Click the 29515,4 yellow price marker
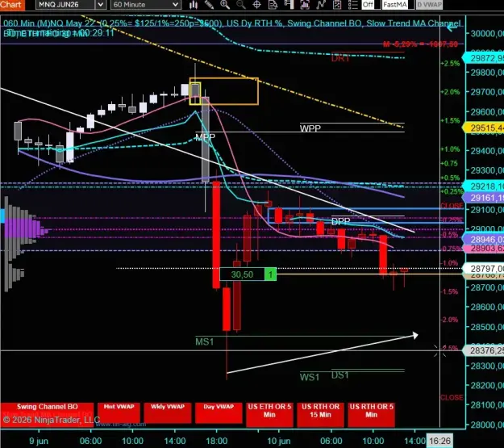The width and height of the screenshot is (504, 448). (x=483, y=128)
